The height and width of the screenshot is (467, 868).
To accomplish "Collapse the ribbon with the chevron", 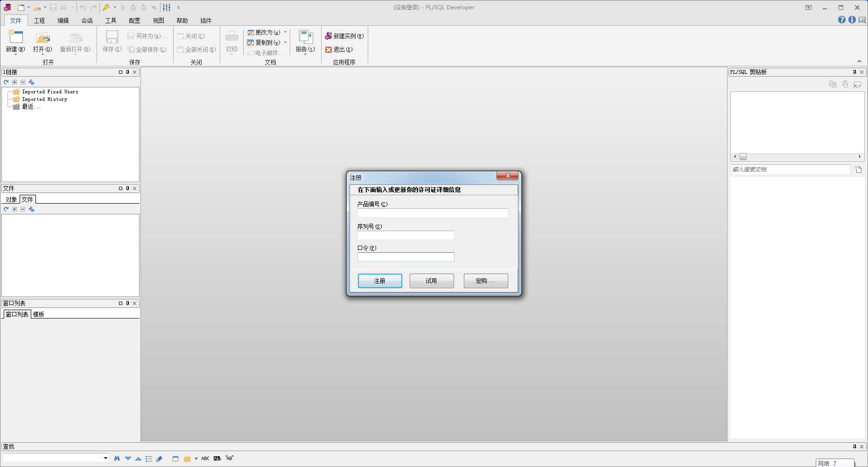I will tap(859, 61).
